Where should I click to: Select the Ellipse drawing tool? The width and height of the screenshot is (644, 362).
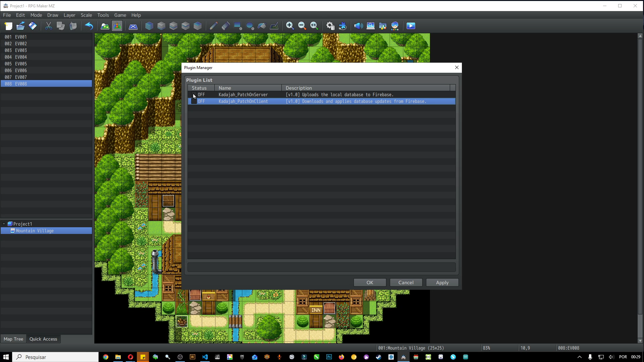250,26
